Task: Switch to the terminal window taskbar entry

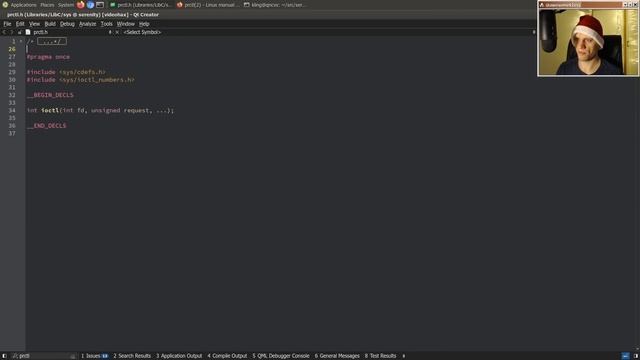Action: click(274, 5)
